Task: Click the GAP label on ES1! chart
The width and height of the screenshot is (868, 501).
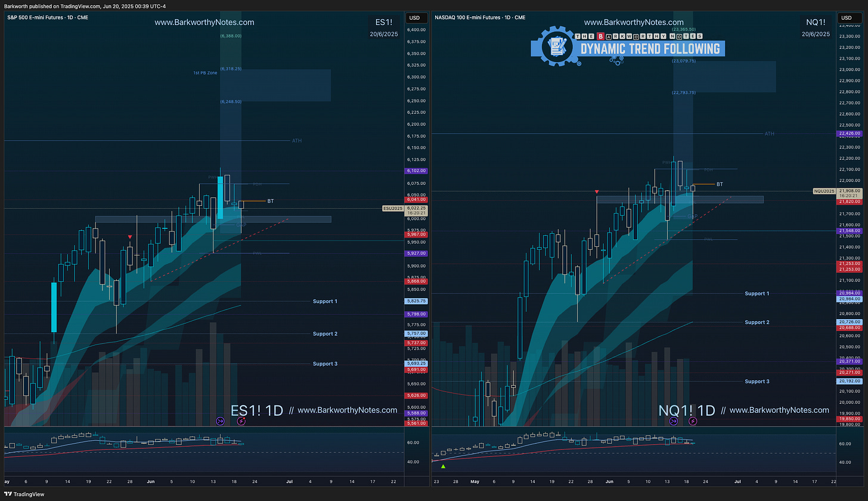Action: pos(242,226)
